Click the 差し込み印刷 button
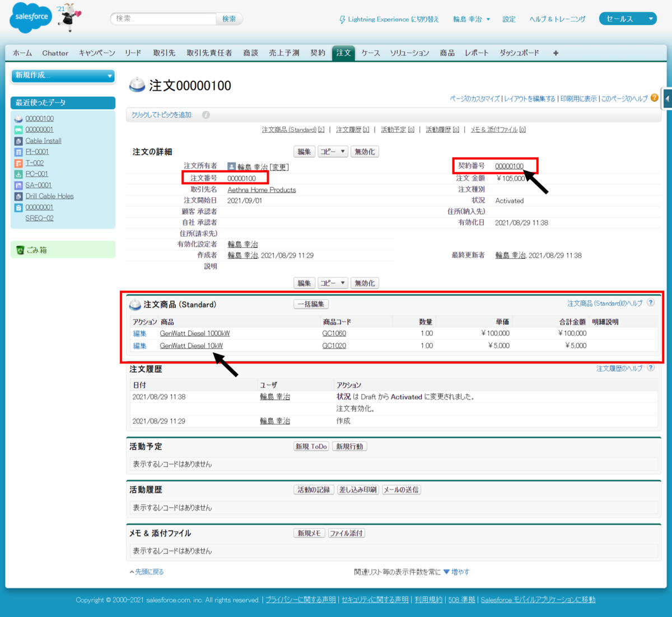Screen dimensions: 672x617 click(x=358, y=490)
